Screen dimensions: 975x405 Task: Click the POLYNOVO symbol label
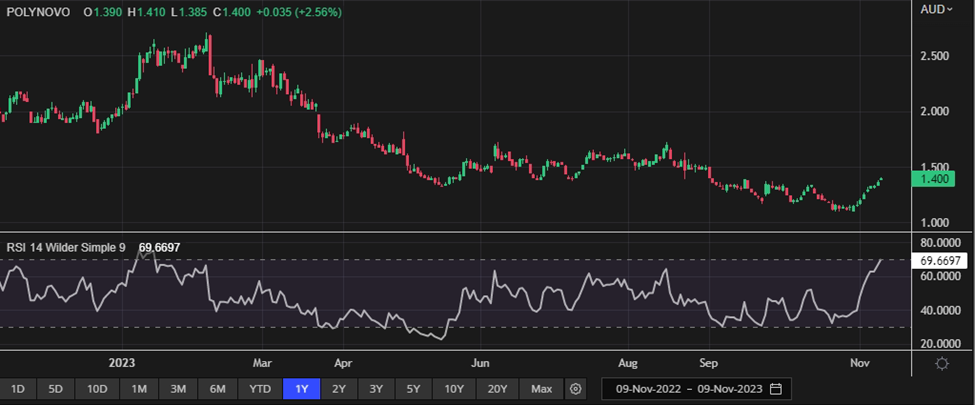point(38,12)
